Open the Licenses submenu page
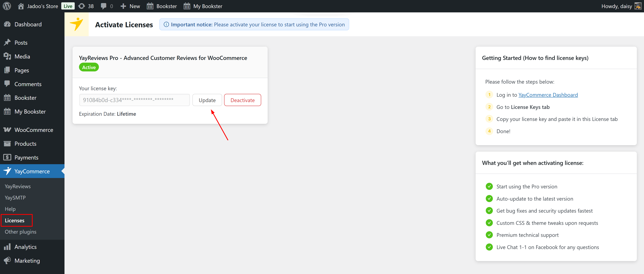Image resolution: width=644 pixels, height=274 pixels. pos(15,220)
